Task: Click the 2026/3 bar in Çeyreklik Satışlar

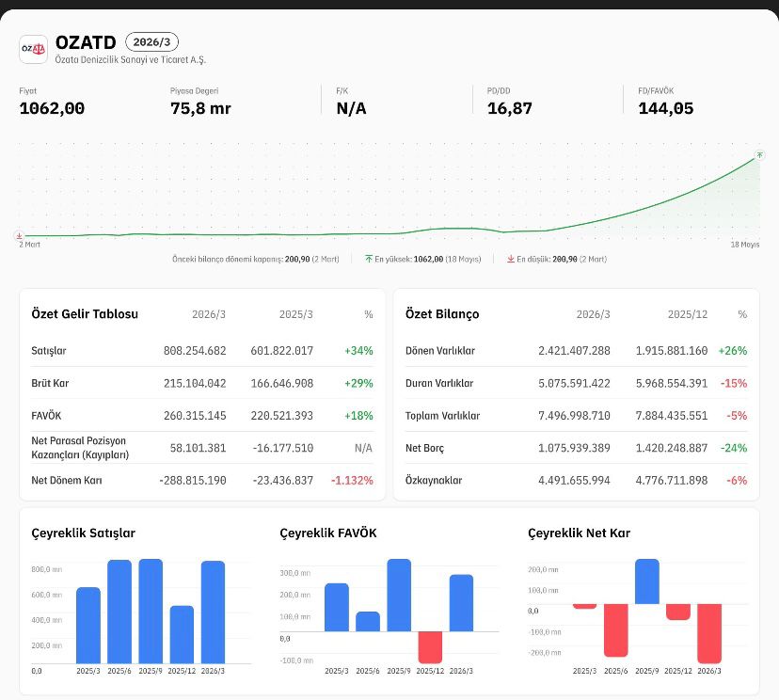Action: click(214, 612)
